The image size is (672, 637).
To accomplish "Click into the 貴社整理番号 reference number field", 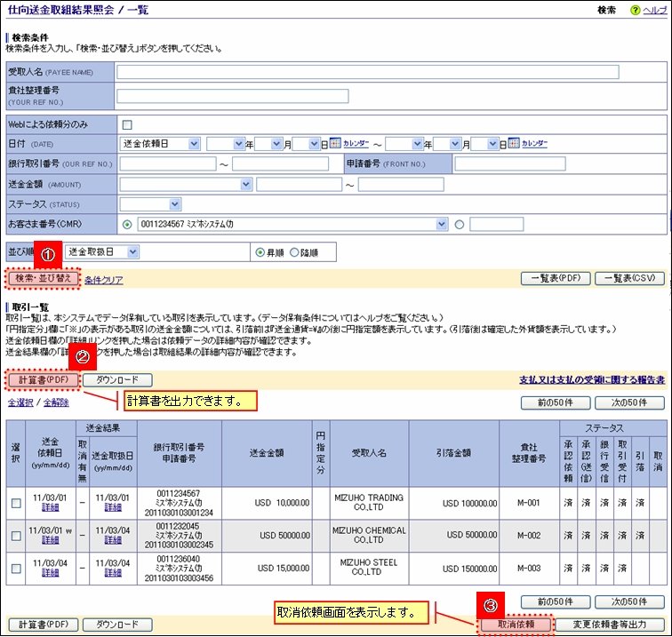I will pos(233,96).
